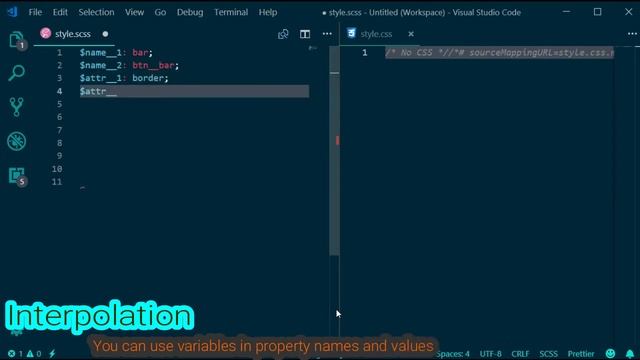Click errors count in status bar
The image size is (640, 360).
15,354
